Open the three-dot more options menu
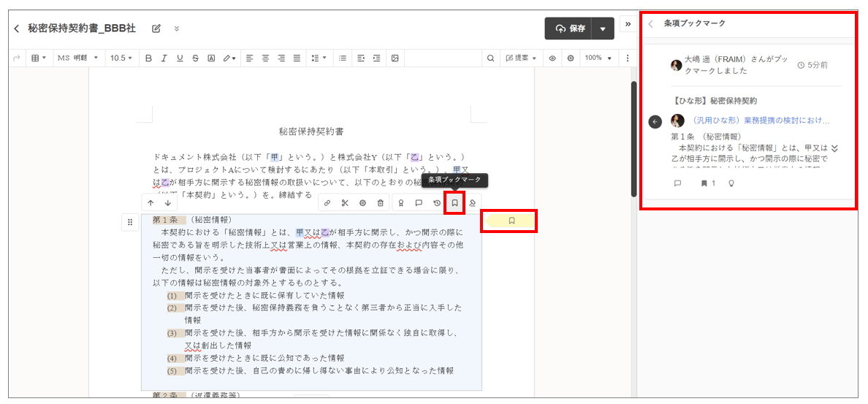The height and width of the screenshot is (404, 868). 627,58
